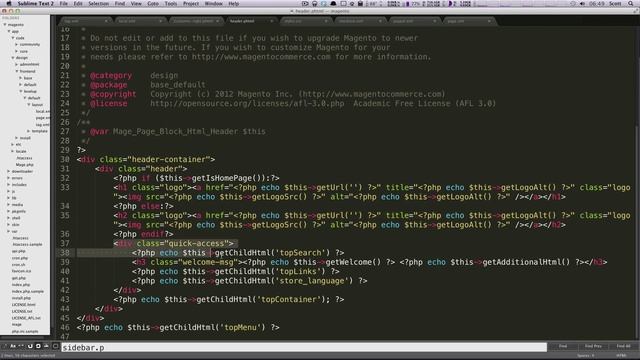The height and width of the screenshot is (360, 640).
Task: Open cron.php in the sidebar
Action: [20, 258]
